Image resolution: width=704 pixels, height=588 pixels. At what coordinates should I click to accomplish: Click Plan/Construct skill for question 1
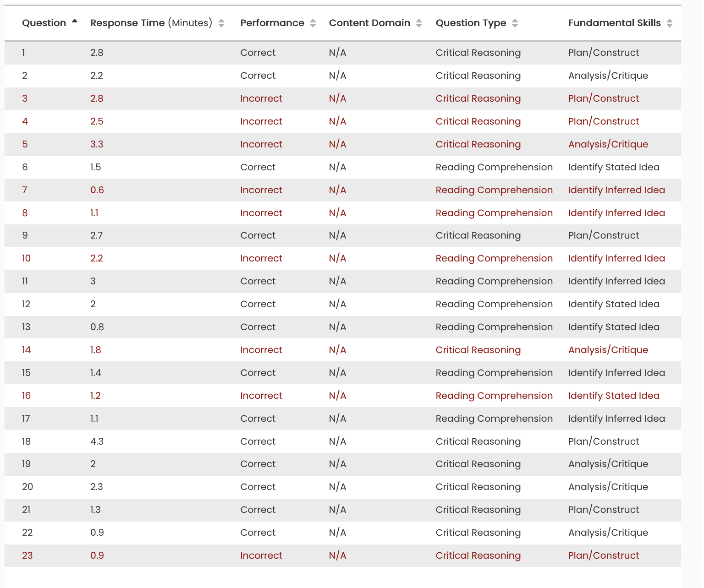(603, 53)
